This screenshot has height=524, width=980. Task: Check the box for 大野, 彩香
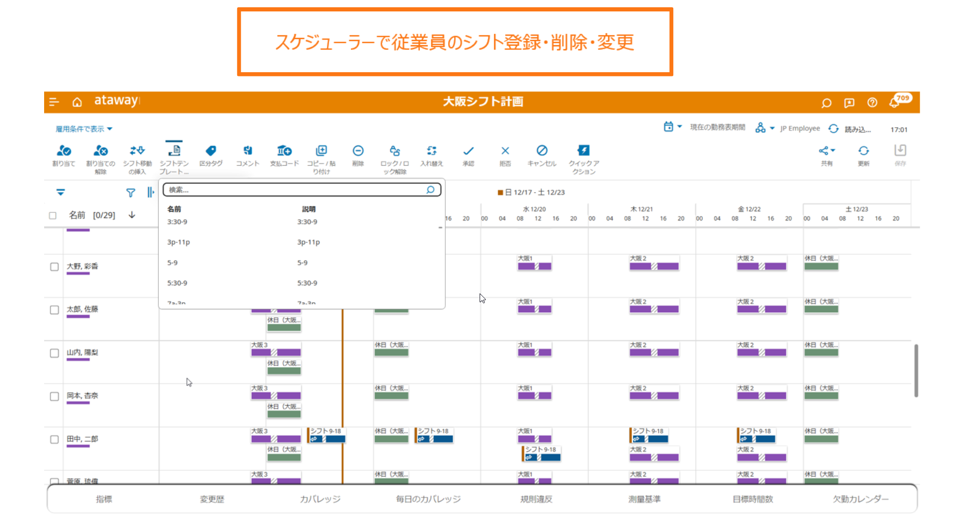coord(55,267)
